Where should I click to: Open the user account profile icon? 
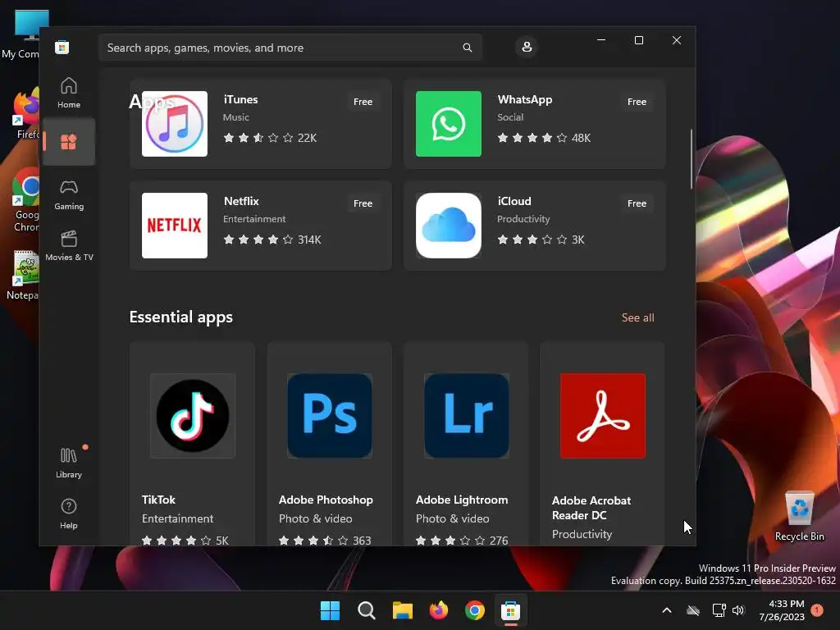point(527,47)
